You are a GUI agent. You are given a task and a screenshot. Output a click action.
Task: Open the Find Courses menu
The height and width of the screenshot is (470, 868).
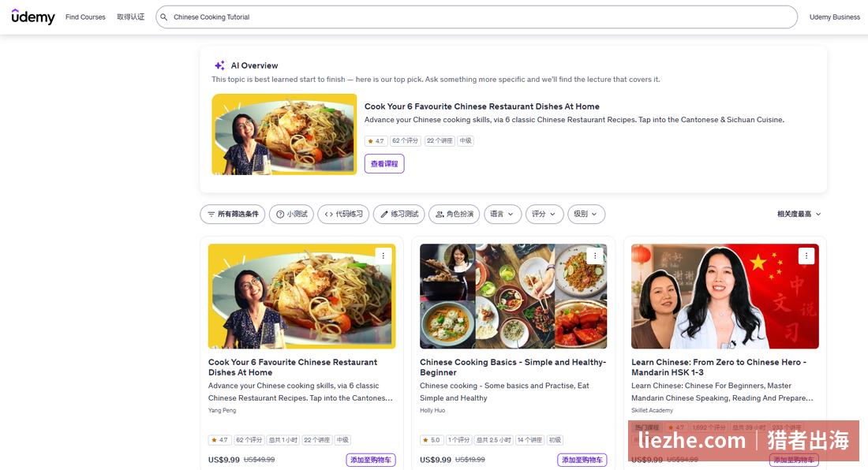85,17
